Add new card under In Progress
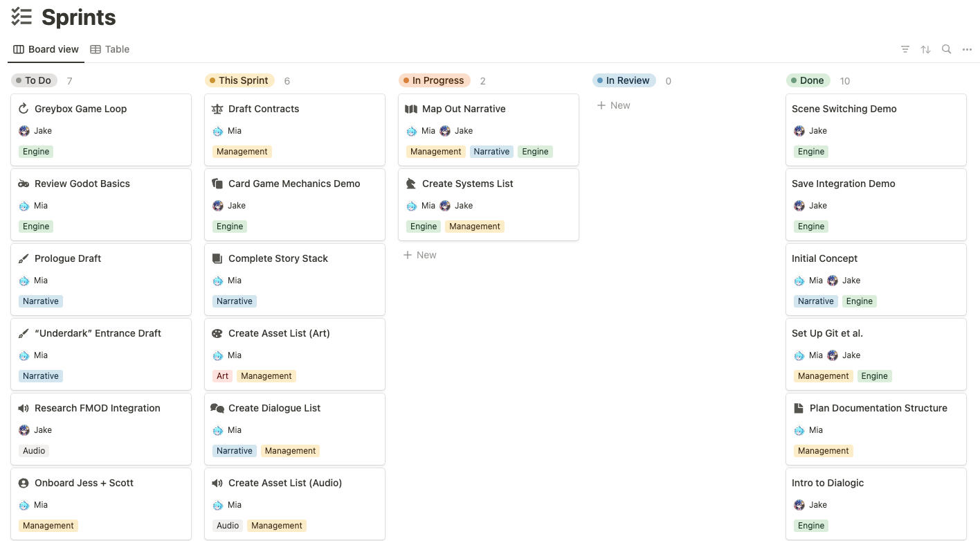 (420, 255)
